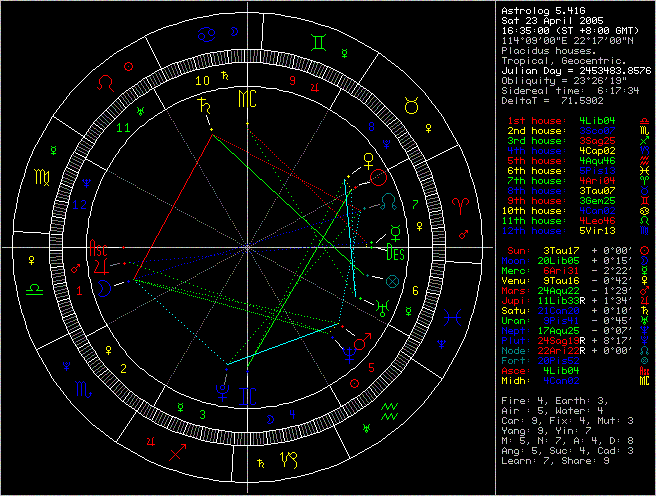The height and width of the screenshot is (496, 656).
Task: Select the Sagittarius arrow in the zodiac ring
Action: 177,452
